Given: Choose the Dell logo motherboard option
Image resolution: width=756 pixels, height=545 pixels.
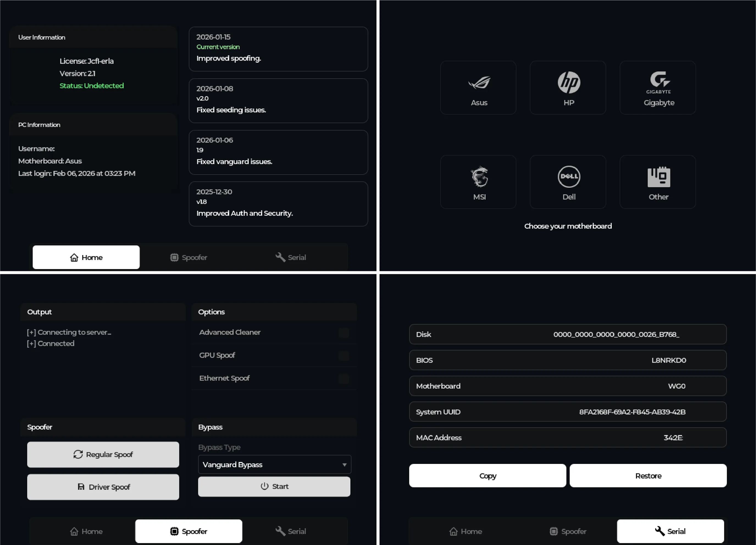Looking at the screenshot, I should point(569,176).
